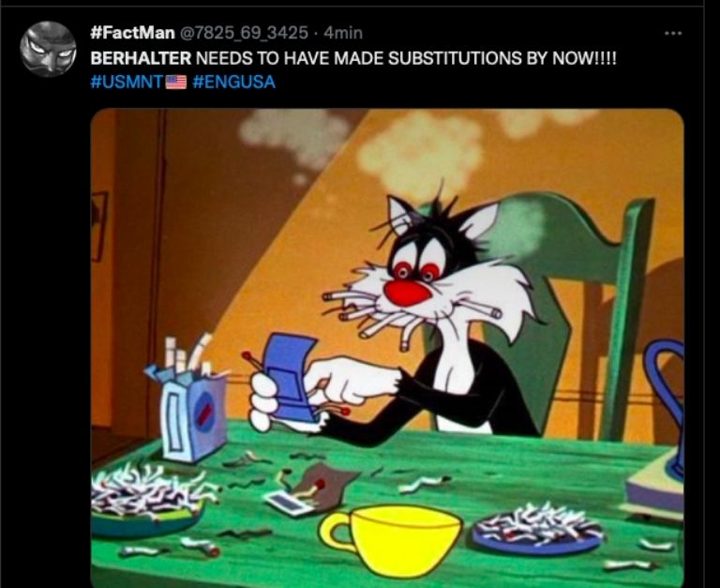
Task: Open the #ENGUSA hashtag
Action: point(234,83)
